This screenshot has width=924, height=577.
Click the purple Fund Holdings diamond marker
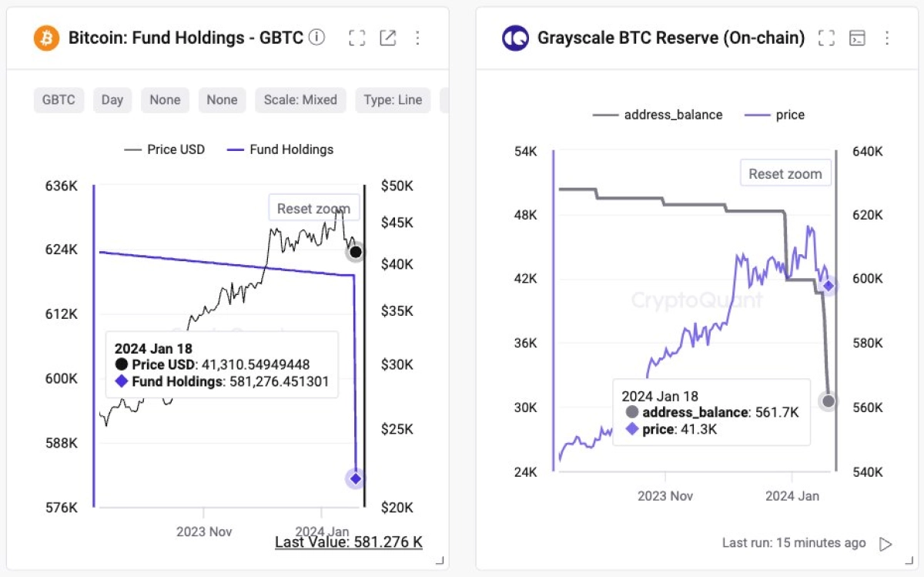click(355, 478)
